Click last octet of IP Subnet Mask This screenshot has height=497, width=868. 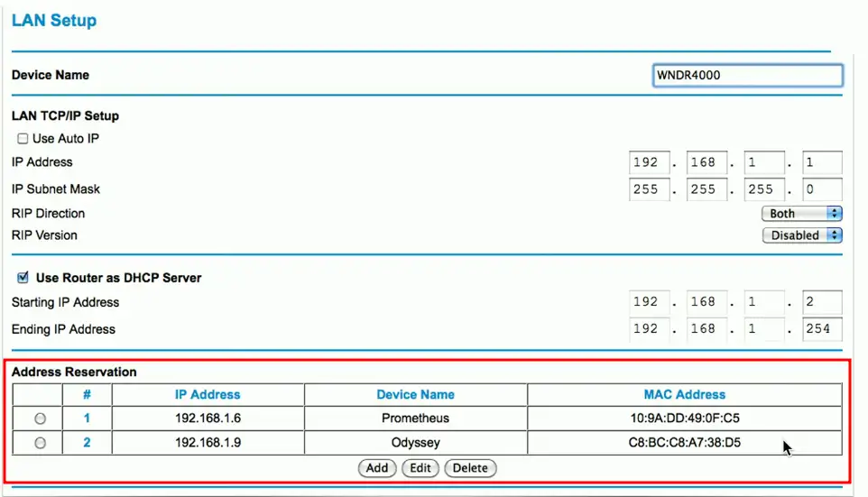coord(821,190)
